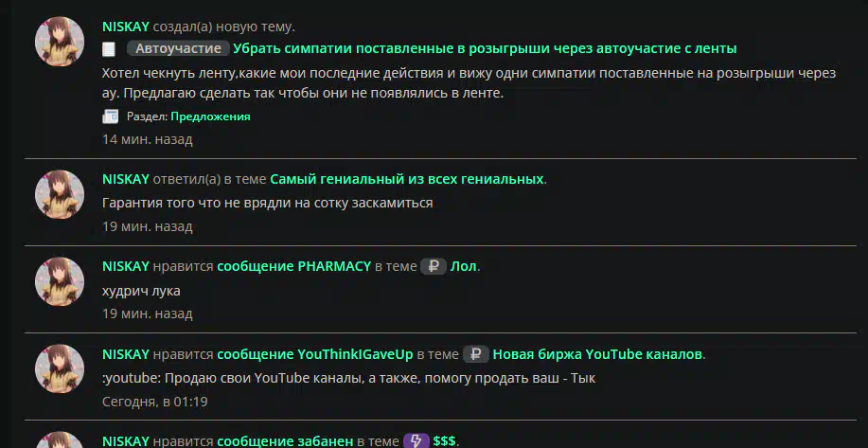868x448 pixels.
Task: Open сообщение забанен link
Action: (285, 441)
